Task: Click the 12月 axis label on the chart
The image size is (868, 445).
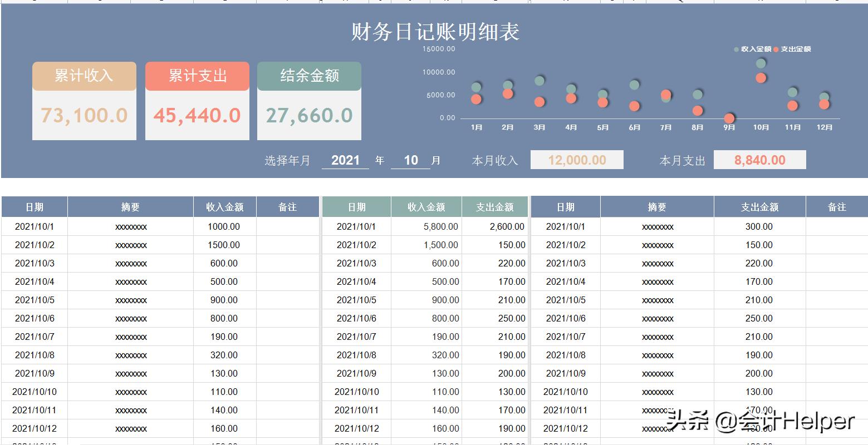Action: 825,127
